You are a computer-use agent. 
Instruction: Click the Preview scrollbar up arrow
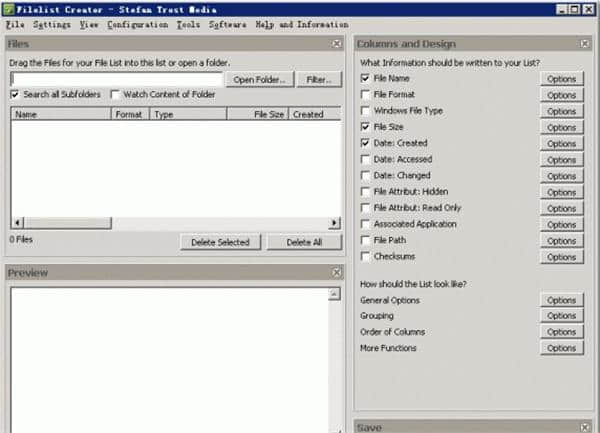(336, 295)
